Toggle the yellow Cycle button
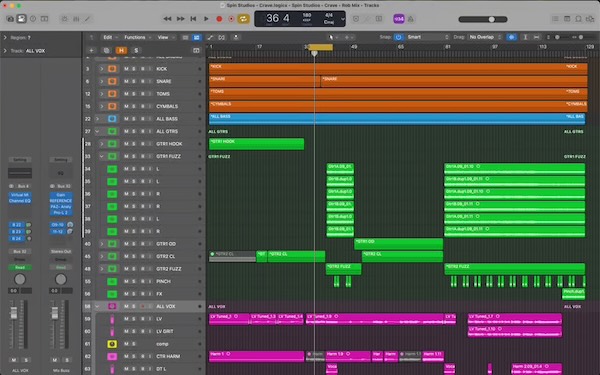 243,19
